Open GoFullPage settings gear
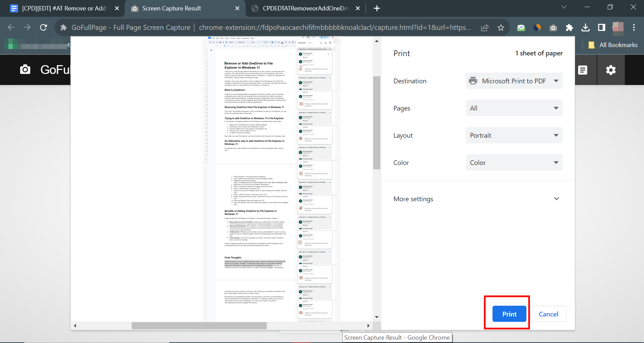This screenshot has height=343, width=644. click(x=611, y=70)
